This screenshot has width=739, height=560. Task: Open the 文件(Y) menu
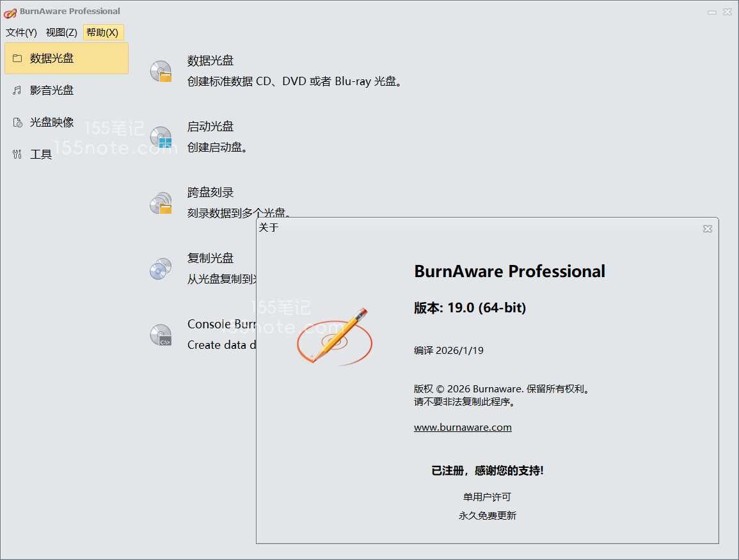click(21, 33)
